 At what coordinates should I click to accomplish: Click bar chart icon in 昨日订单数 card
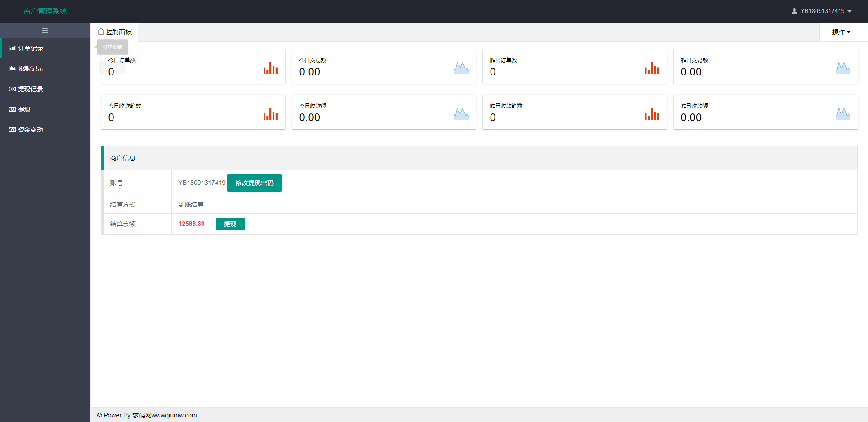[x=652, y=68]
